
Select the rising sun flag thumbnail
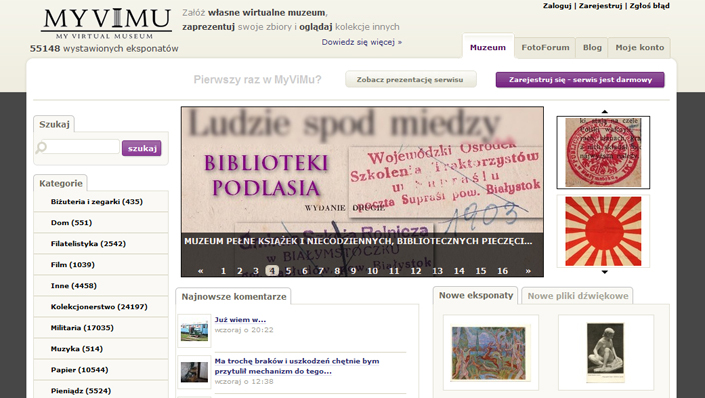coord(603,231)
